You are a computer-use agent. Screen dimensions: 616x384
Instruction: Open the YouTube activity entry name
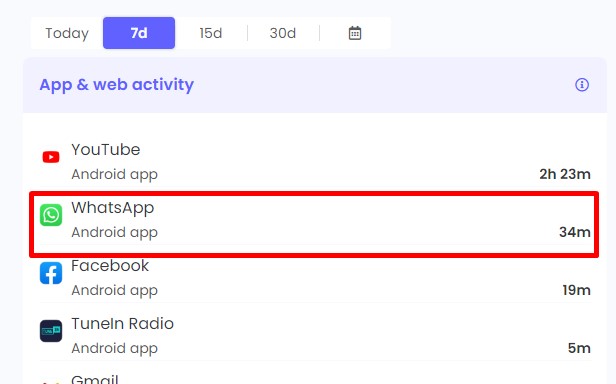point(106,150)
